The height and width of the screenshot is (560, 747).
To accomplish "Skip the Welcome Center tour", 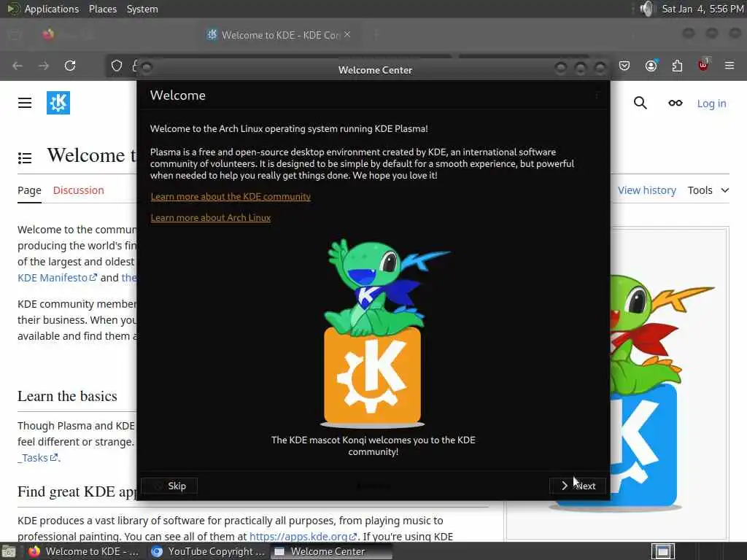I will 169,486.
